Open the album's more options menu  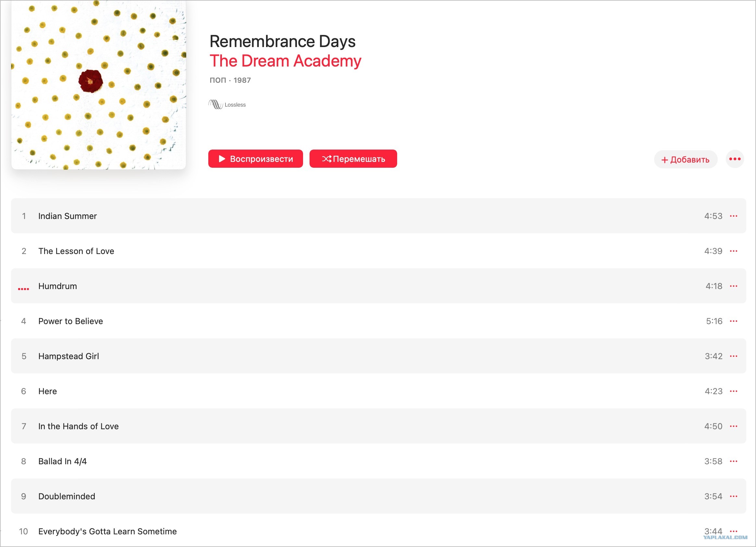pos(735,159)
